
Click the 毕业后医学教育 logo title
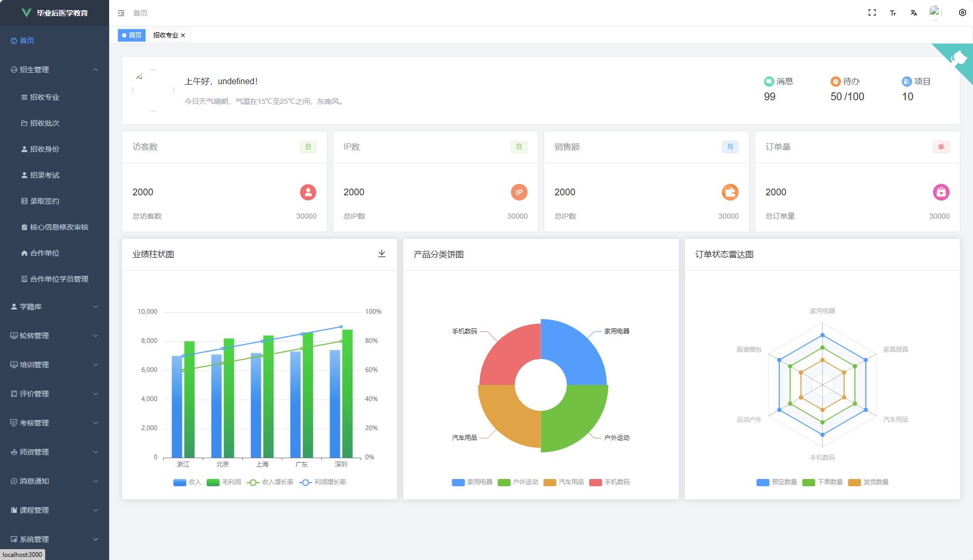tap(62, 13)
